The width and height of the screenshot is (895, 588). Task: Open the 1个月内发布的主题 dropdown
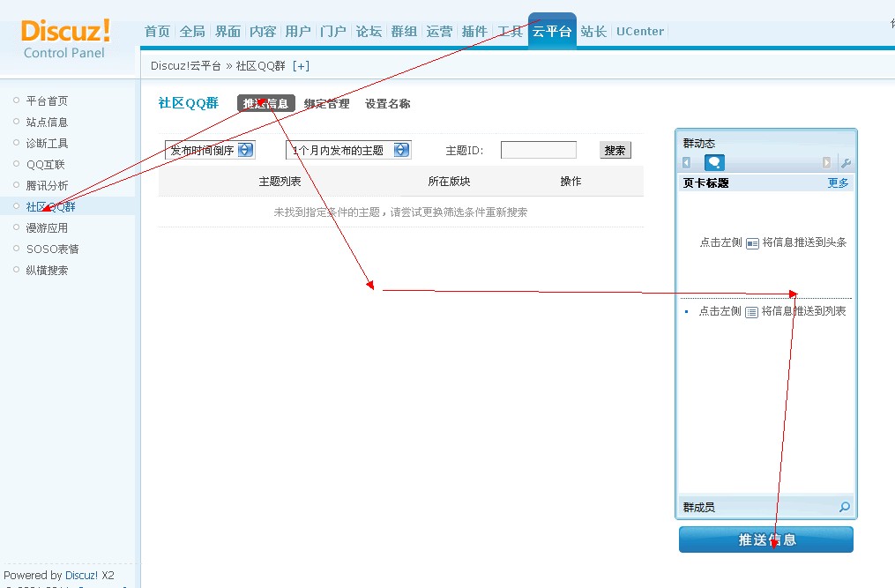coord(349,150)
